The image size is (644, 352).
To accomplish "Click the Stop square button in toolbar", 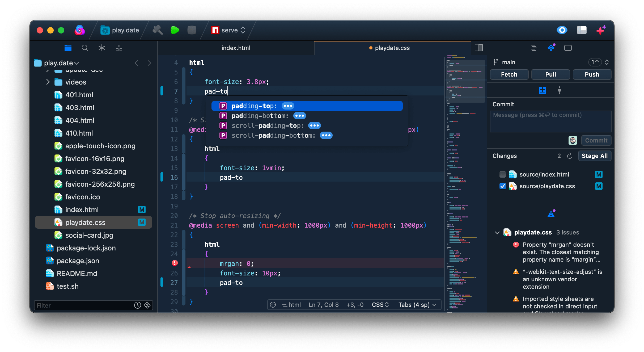I will [192, 30].
